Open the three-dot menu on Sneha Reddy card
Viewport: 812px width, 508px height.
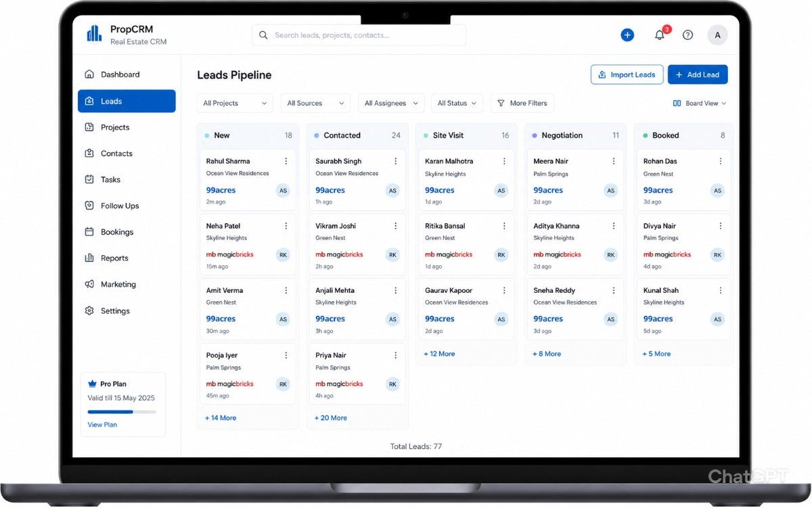click(614, 290)
